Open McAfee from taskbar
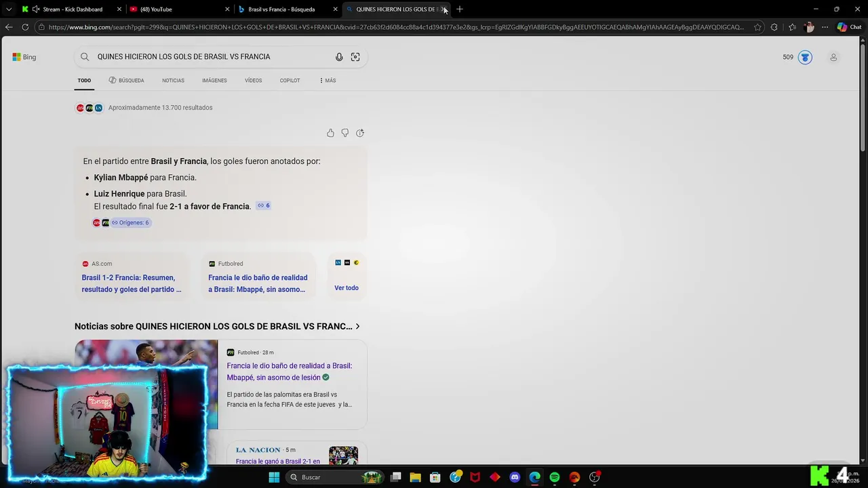Screen dimensions: 868x488 pos(475,477)
